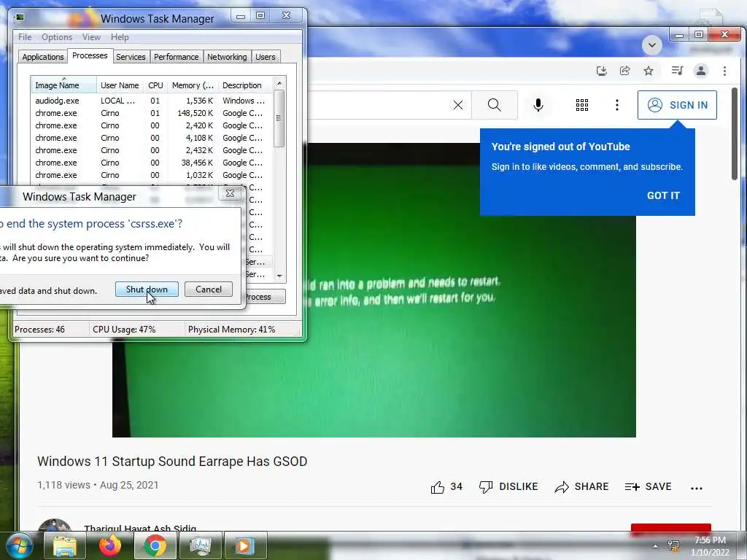The width and height of the screenshot is (747, 560).
Task: Clear the YouTube search box with X
Action: 458,105
